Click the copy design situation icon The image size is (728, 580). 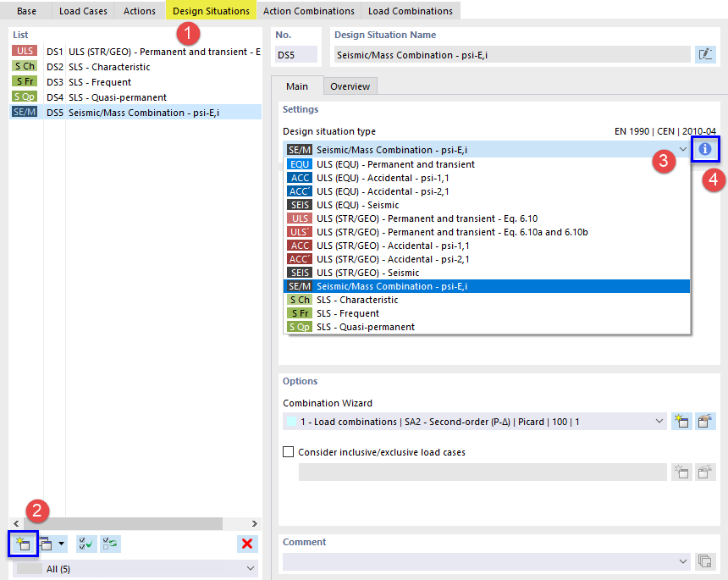46,544
